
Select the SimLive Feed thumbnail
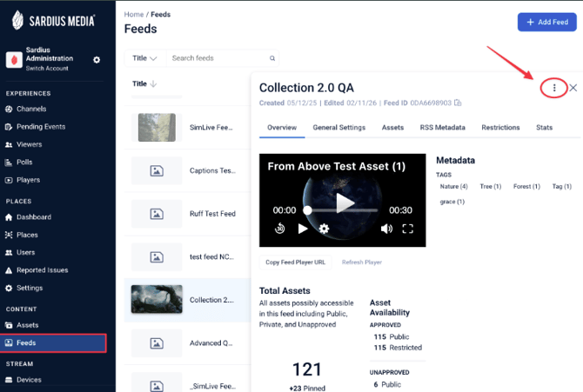[x=157, y=128]
